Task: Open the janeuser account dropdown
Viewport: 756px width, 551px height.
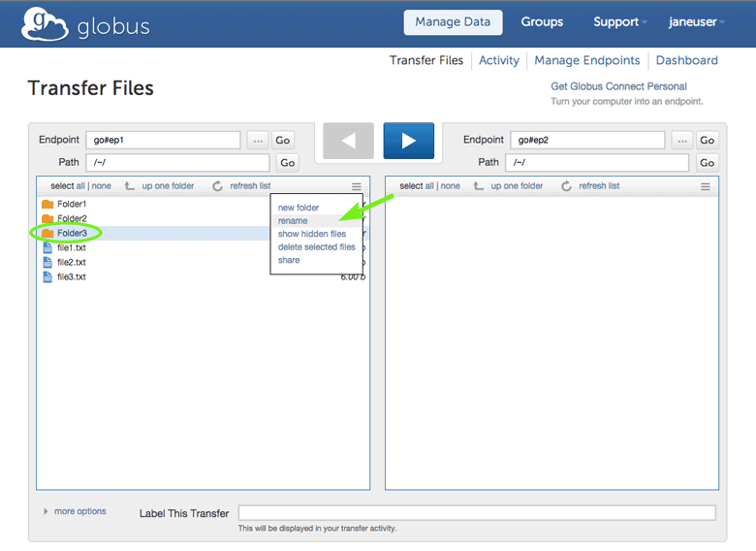Action: [696, 22]
